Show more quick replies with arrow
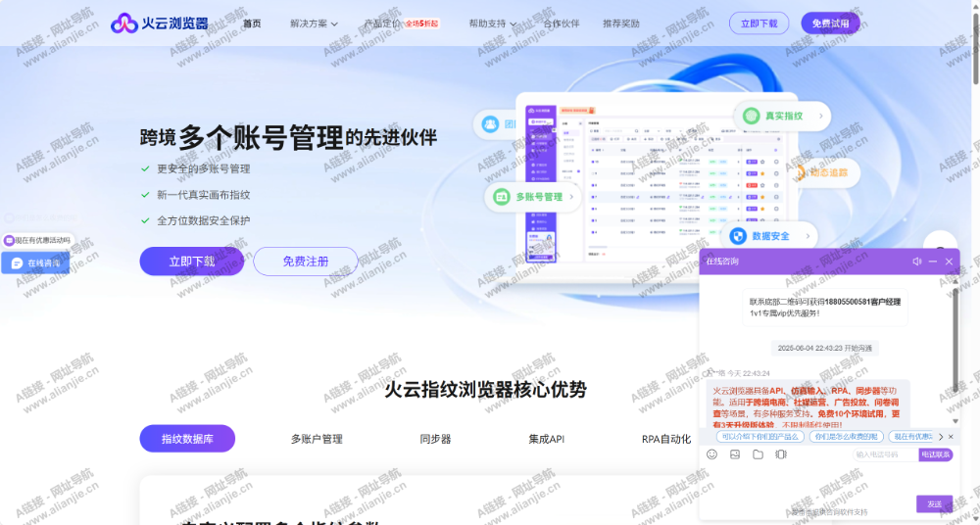The image size is (980, 525). (941, 437)
